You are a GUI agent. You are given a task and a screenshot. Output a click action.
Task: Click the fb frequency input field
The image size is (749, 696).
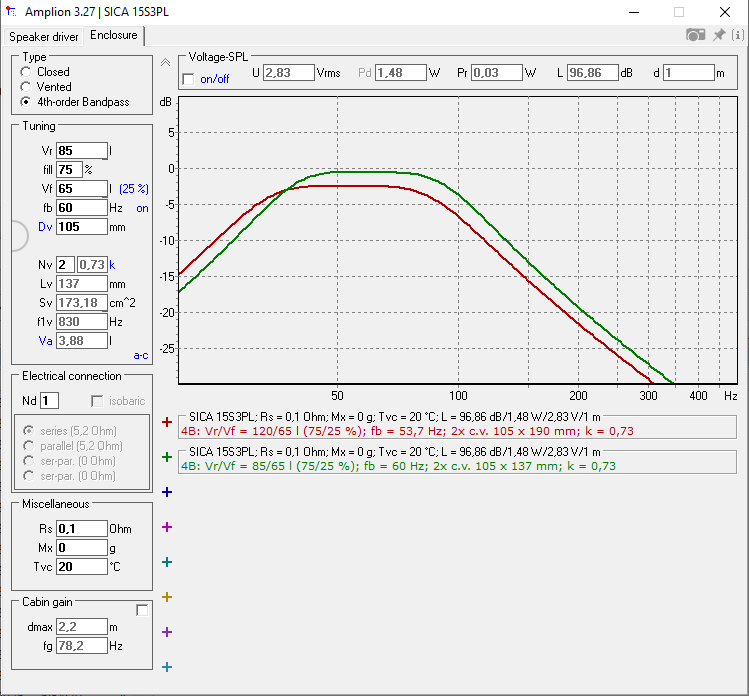82,208
